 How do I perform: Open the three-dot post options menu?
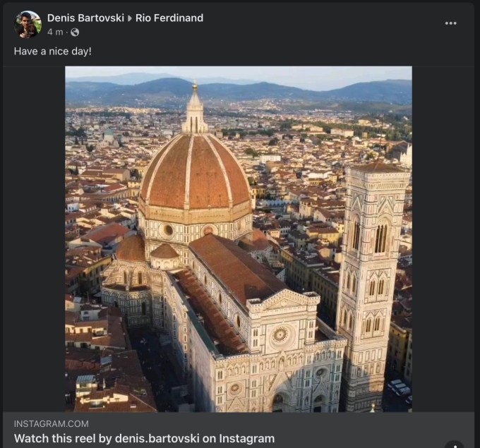(x=451, y=23)
